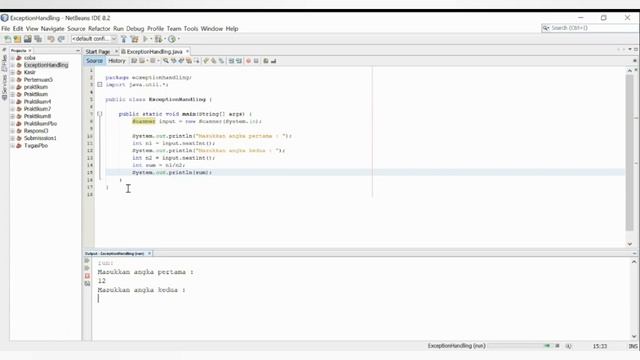Select the ExceptionHandling.java editor tab
This screenshot has height=360, width=640.
pyautogui.click(x=154, y=51)
